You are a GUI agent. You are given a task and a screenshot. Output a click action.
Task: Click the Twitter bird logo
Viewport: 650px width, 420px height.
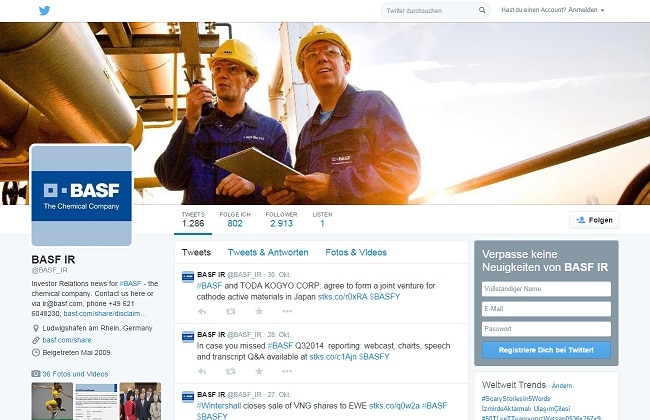point(44,10)
